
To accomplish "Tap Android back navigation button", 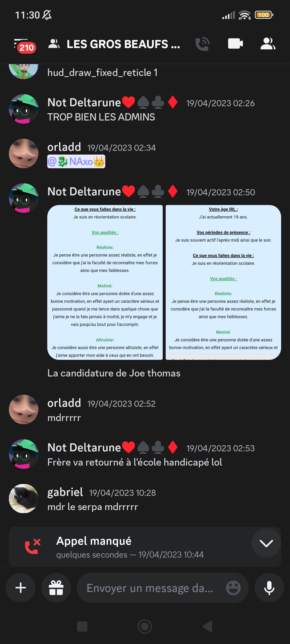I will point(207,627).
